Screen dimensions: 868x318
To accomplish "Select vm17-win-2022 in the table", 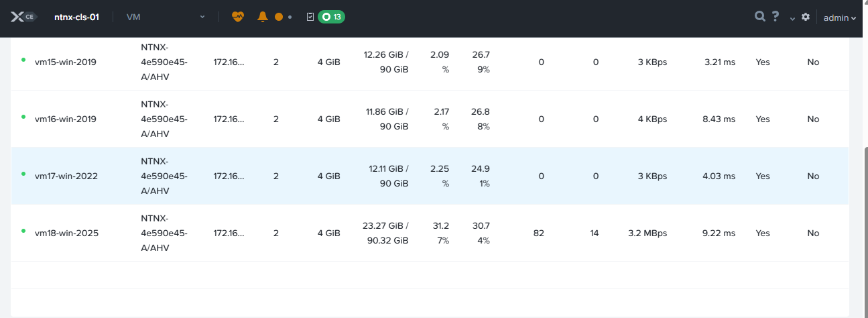I will tap(66, 176).
